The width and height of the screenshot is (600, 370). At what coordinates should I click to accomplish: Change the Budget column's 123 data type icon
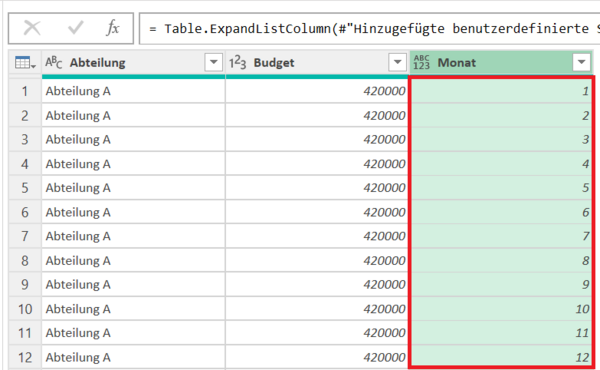click(x=238, y=62)
